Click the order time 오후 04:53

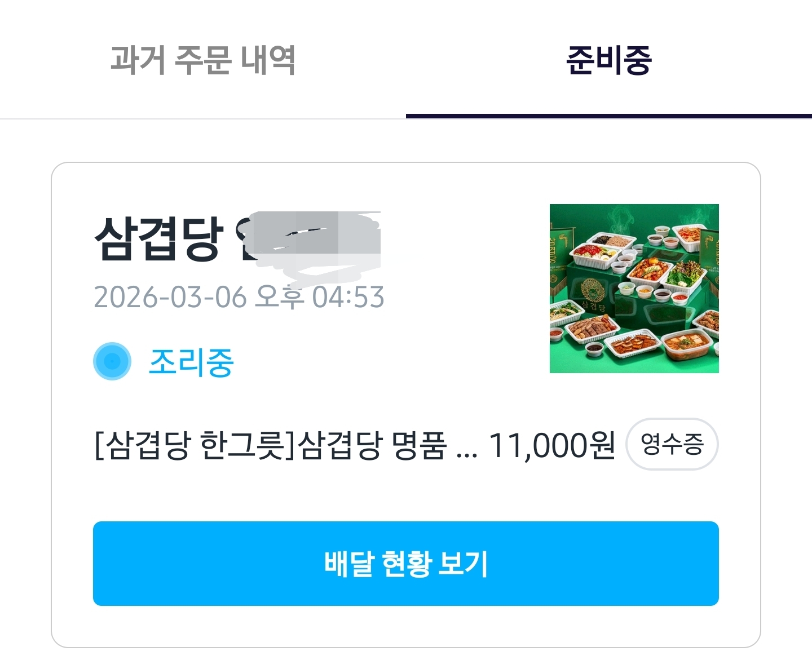(320, 297)
